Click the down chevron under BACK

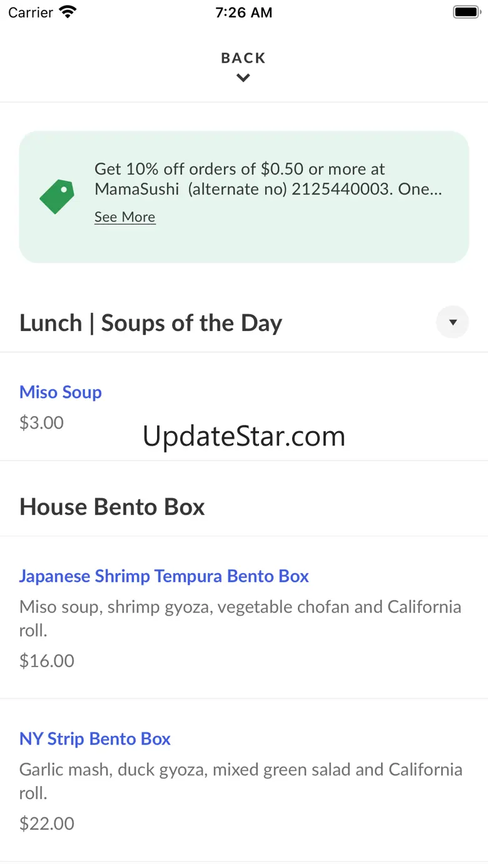pos(243,78)
